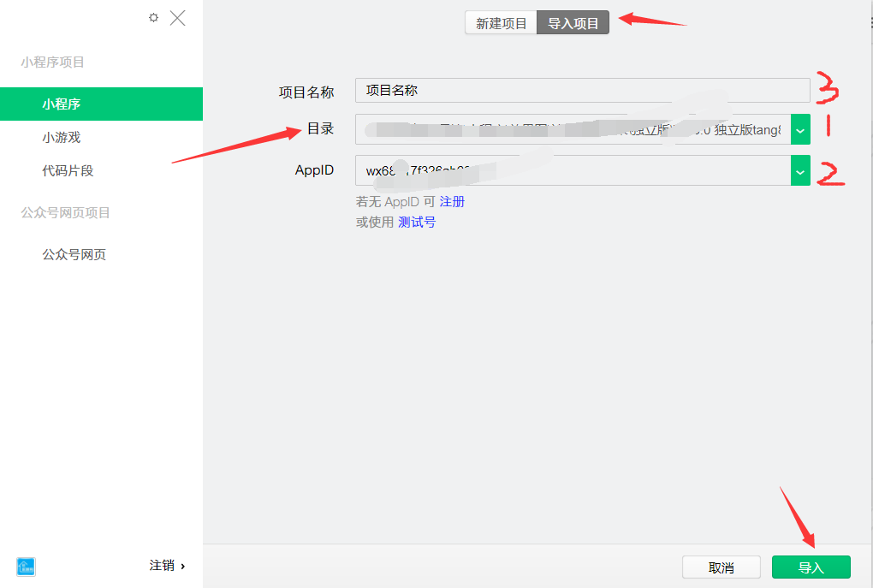Click the 取消 button
This screenshot has height=588, width=873.
point(721,567)
